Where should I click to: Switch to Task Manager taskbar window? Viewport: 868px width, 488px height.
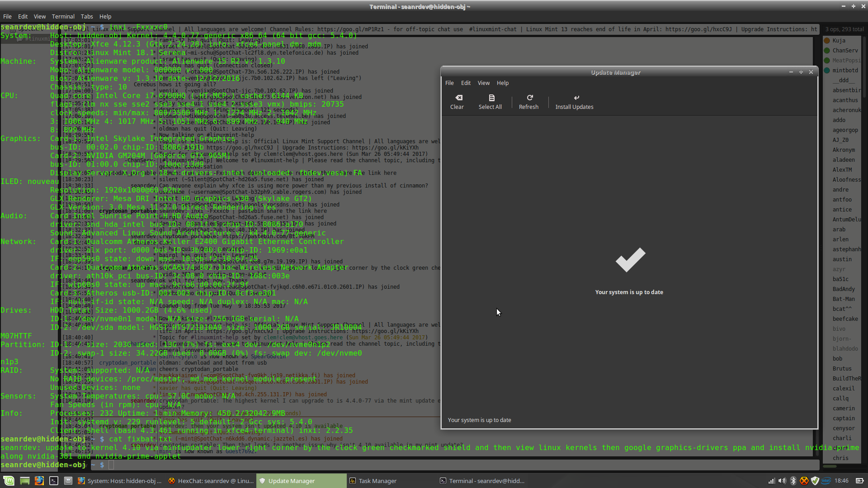pyautogui.click(x=392, y=481)
